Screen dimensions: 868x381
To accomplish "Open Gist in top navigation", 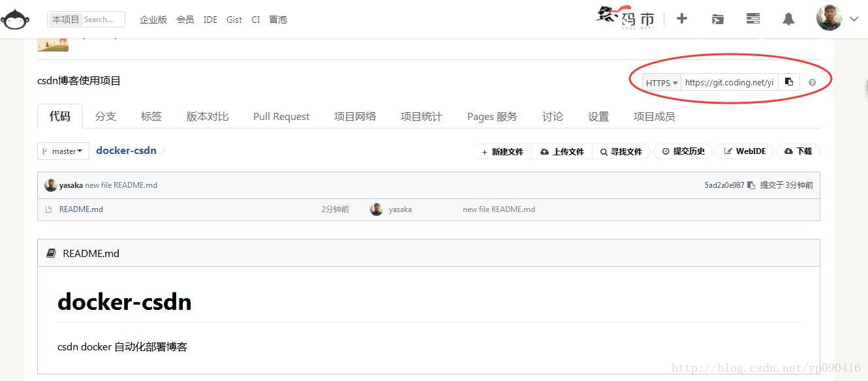I will (234, 20).
